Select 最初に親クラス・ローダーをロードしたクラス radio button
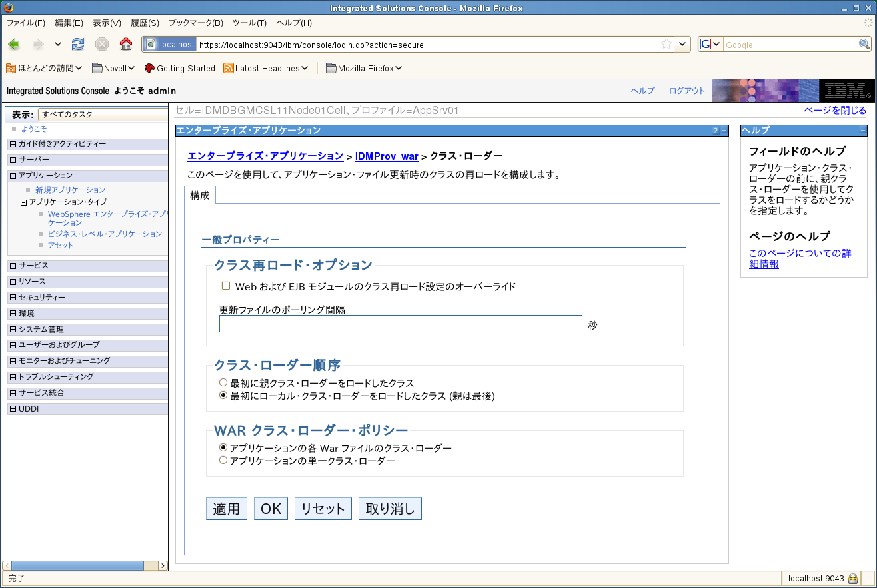Viewport: 877px width, 588px height. coord(223,383)
